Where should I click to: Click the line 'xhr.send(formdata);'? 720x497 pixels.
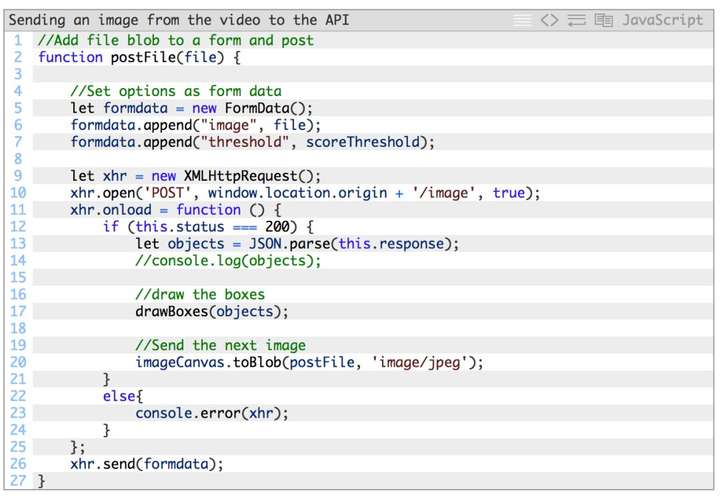point(147,463)
